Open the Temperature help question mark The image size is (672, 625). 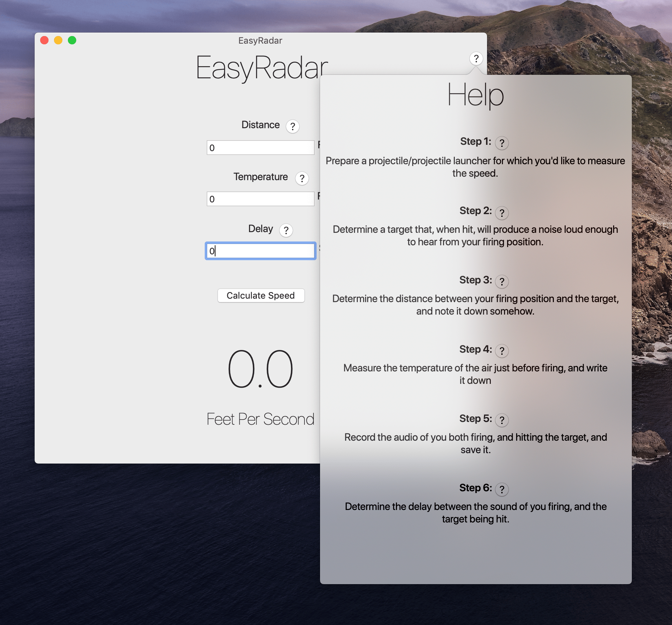[302, 178]
